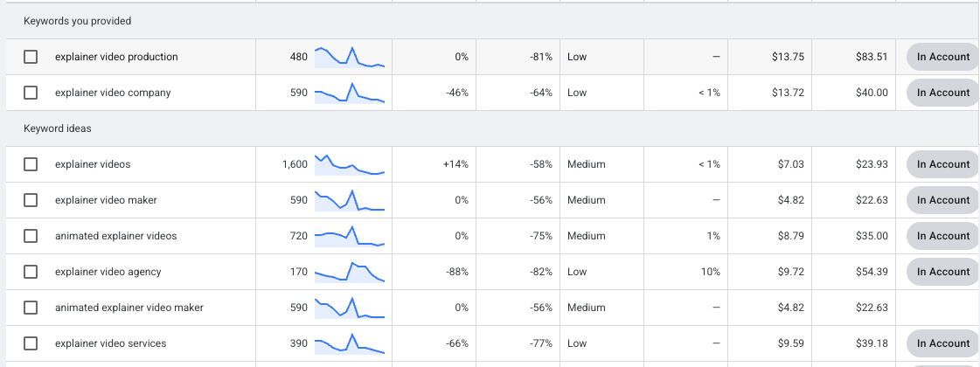The image size is (980, 367).
Task: Click 'In Account' on the explainer videos row
Action: coord(942,164)
